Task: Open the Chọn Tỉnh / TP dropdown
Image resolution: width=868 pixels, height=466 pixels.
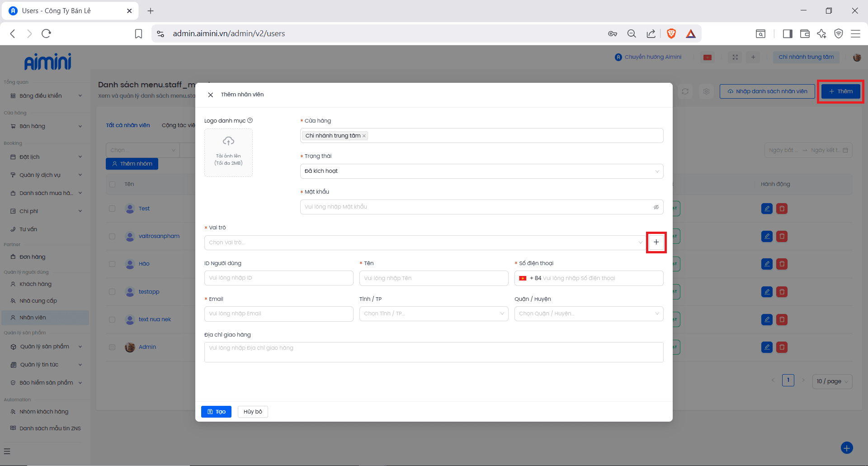Action: click(x=434, y=314)
